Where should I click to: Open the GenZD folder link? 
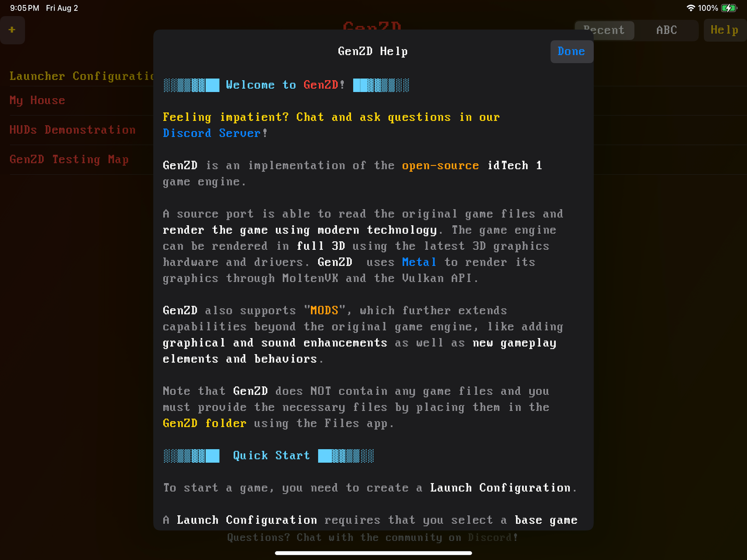[x=204, y=423]
